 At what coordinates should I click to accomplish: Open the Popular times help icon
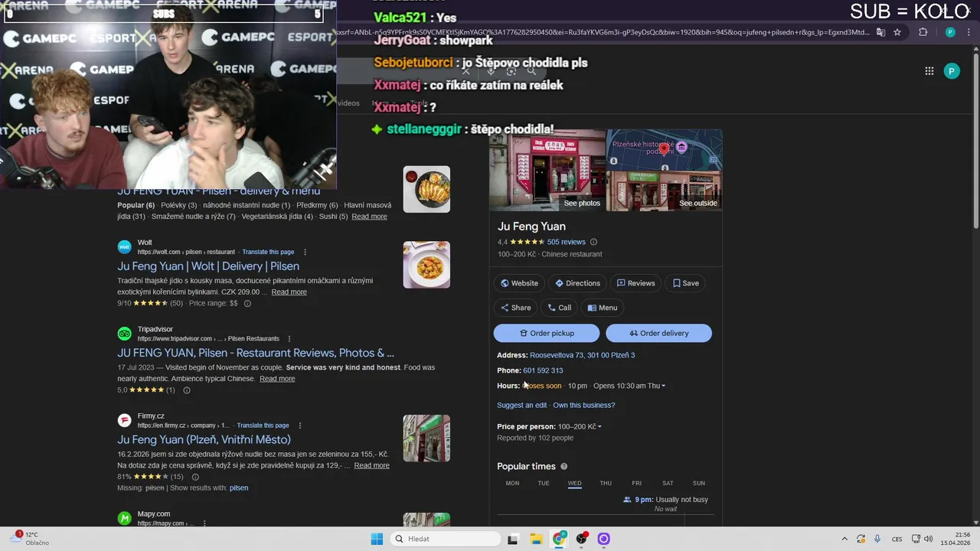click(563, 467)
